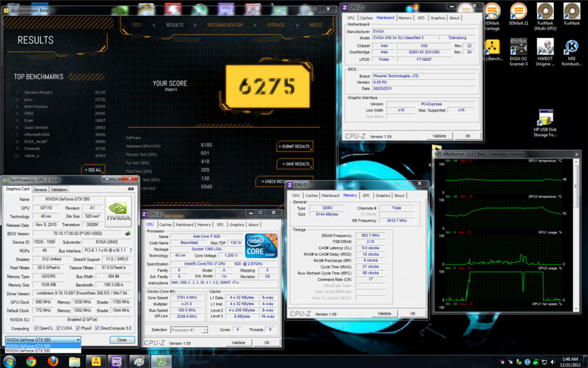Open the TEST tab in ALLBenchmark

point(137,25)
